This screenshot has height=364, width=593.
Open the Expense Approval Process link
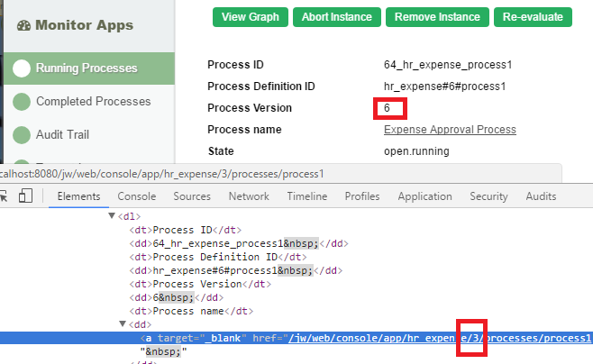(450, 130)
